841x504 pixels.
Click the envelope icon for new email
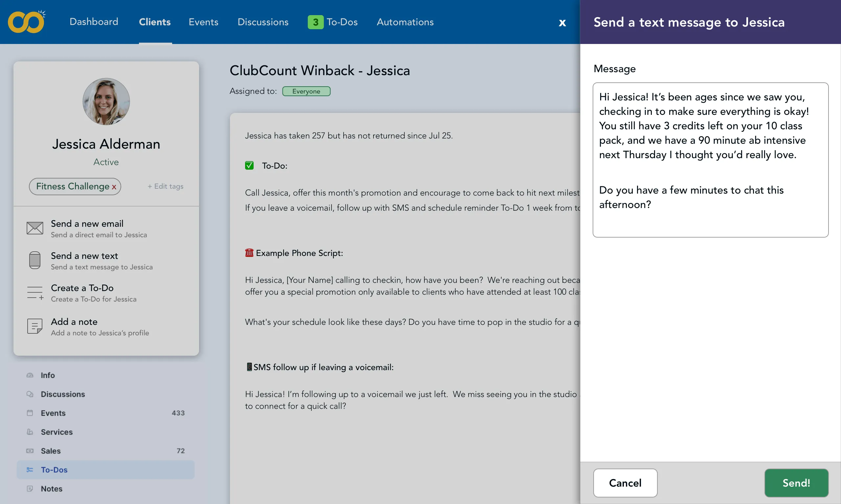click(x=35, y=228)
